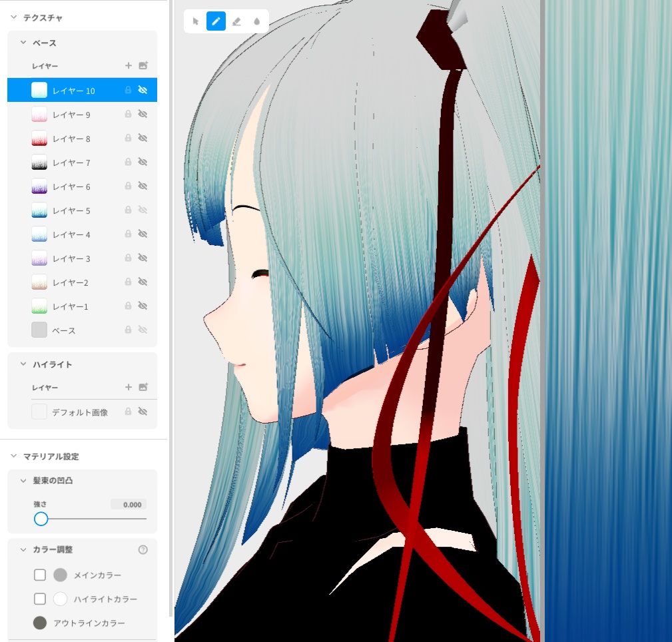Open the アウトラインカラー color swatch
This screenshot has height=642, width=672.
coord(40,623)
